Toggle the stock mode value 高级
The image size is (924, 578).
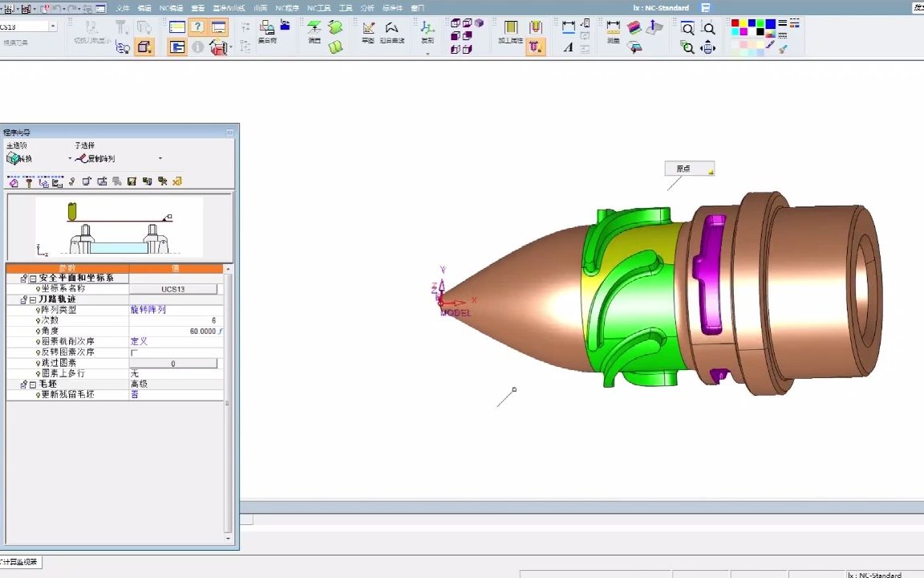139,384
